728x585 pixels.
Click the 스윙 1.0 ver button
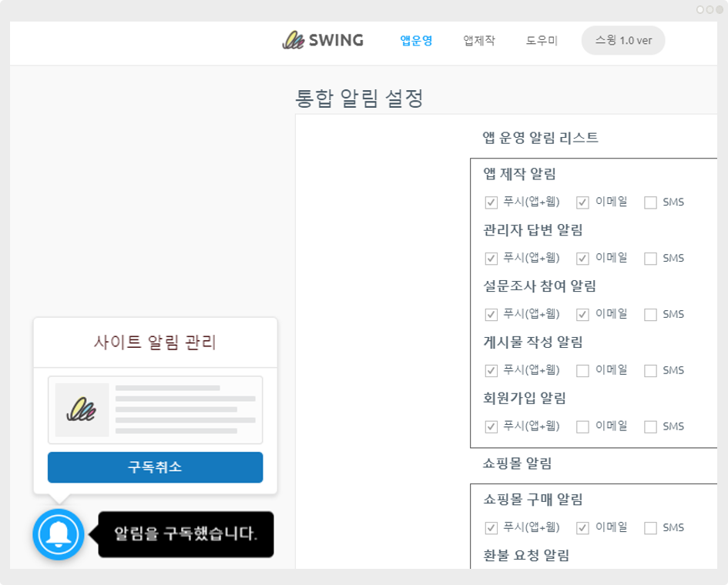(622, 41)
